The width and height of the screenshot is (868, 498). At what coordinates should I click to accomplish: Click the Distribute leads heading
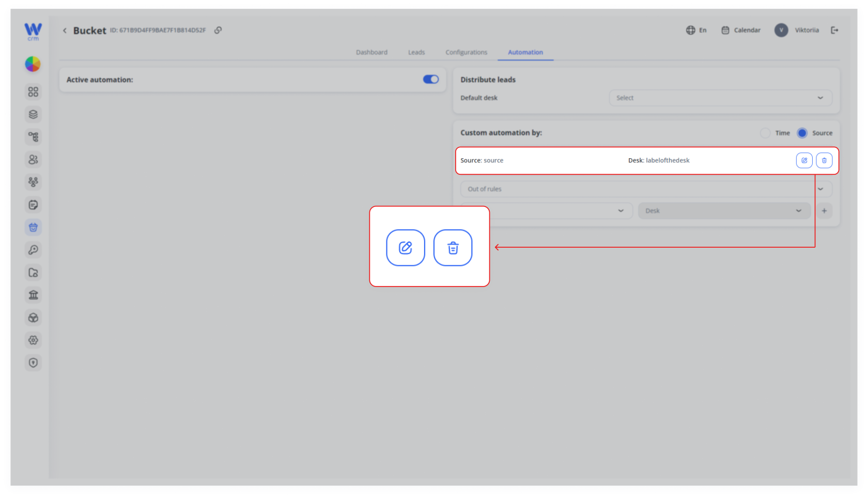click(x=488, y=80)
